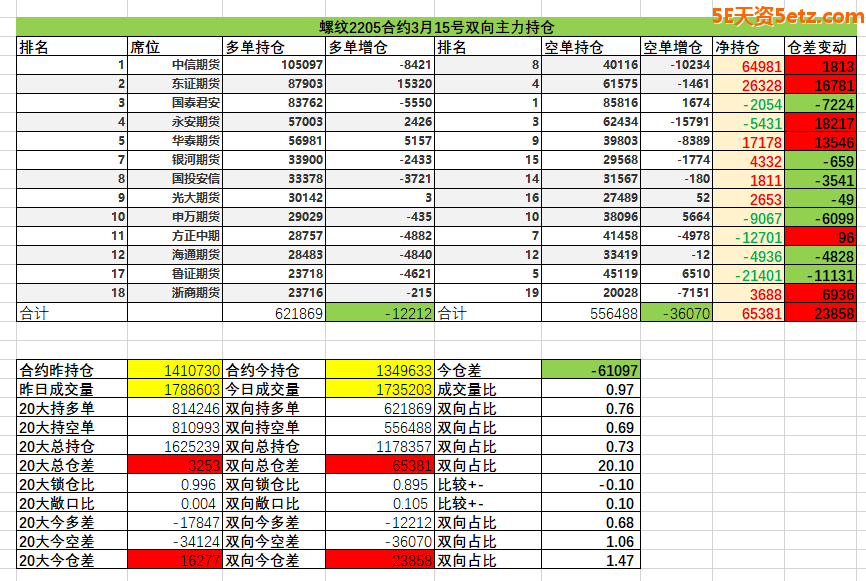Click the 多单增仓 header cell
Image resolution: width=866 pixels, height=581 pixels.
(380, 47)
